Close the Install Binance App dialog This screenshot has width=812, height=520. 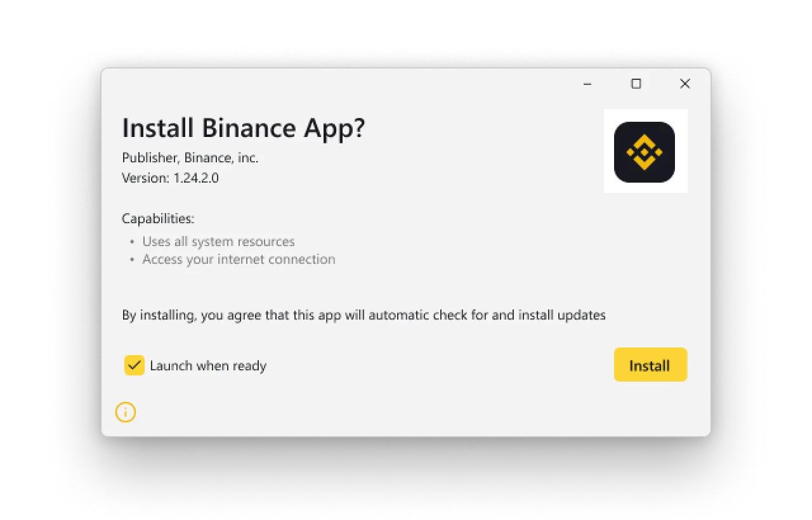[x=685, y=84]
